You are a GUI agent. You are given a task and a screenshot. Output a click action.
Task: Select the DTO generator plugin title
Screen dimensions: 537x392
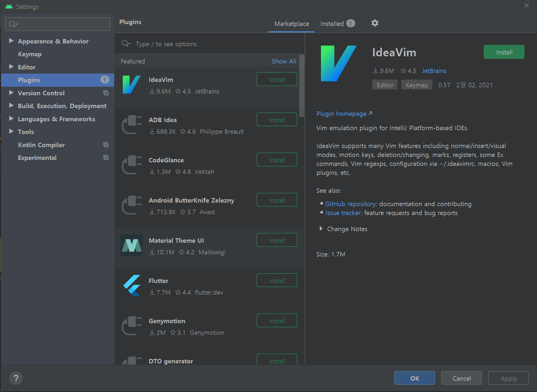171,361
